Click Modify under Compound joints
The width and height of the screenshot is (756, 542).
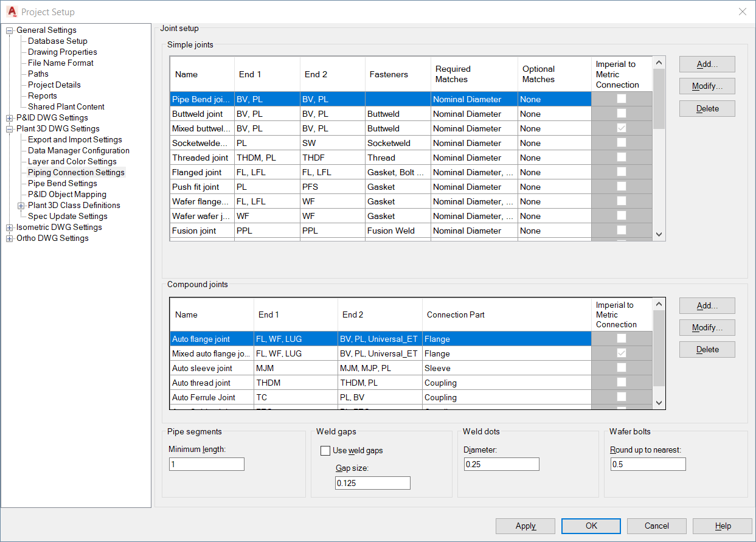[707, 327]
